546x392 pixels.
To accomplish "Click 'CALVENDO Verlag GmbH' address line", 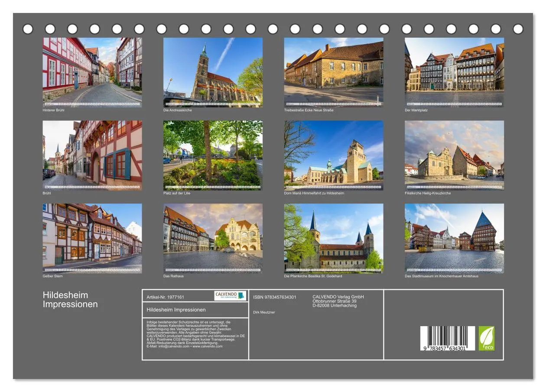I will pos(338,297).
